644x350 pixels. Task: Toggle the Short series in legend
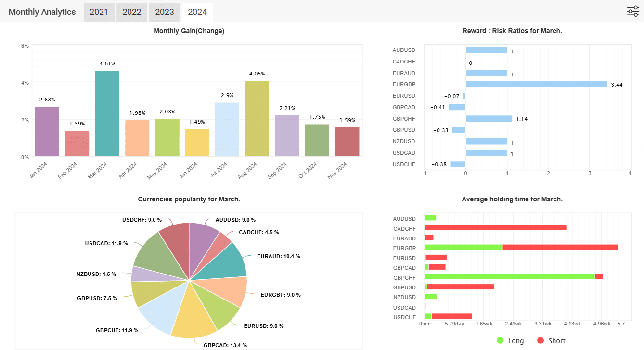[551, 340]
